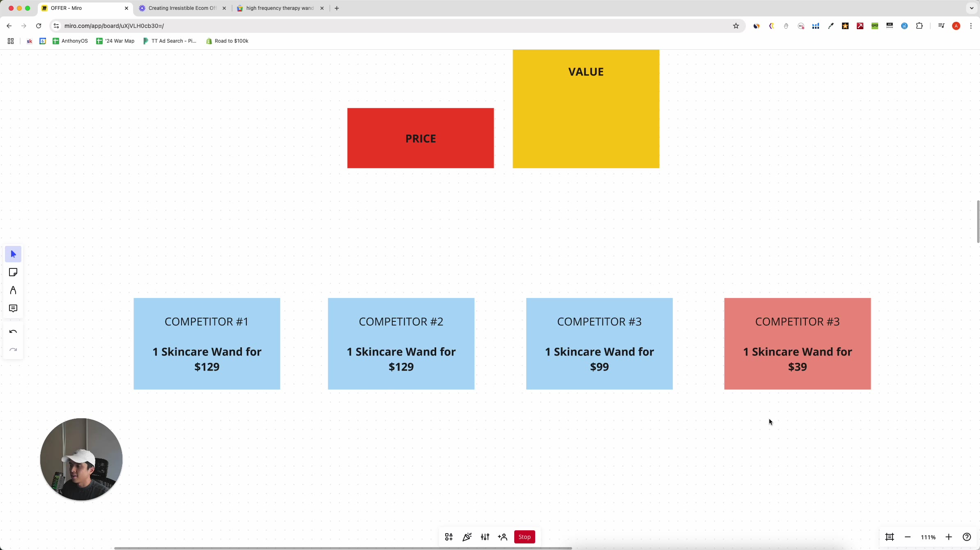Open the apps and shapes panel icon
Image resolution: width=980 pixels, height=550 pixels.
449,537
